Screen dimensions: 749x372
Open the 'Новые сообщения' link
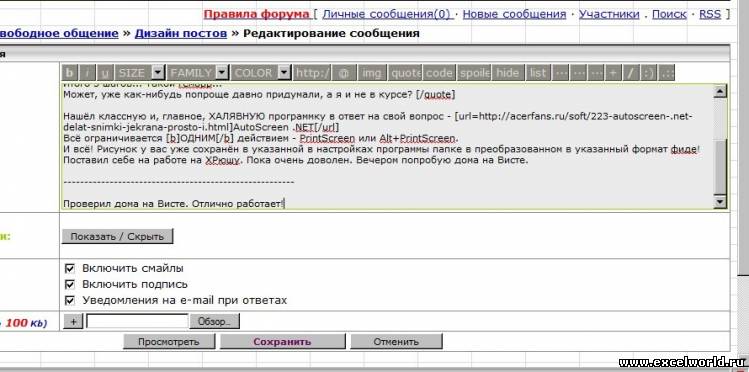[514, 14]
